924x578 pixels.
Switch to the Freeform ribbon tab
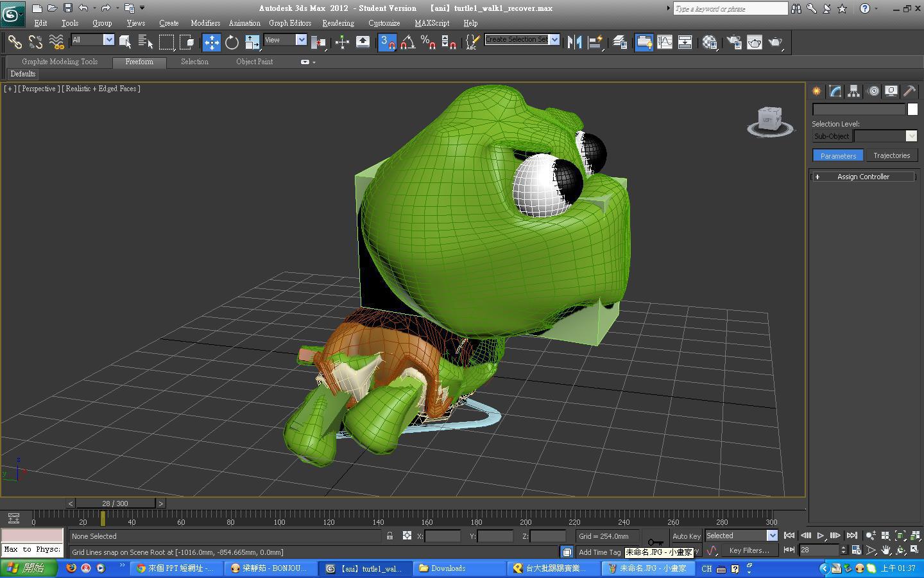139,62
